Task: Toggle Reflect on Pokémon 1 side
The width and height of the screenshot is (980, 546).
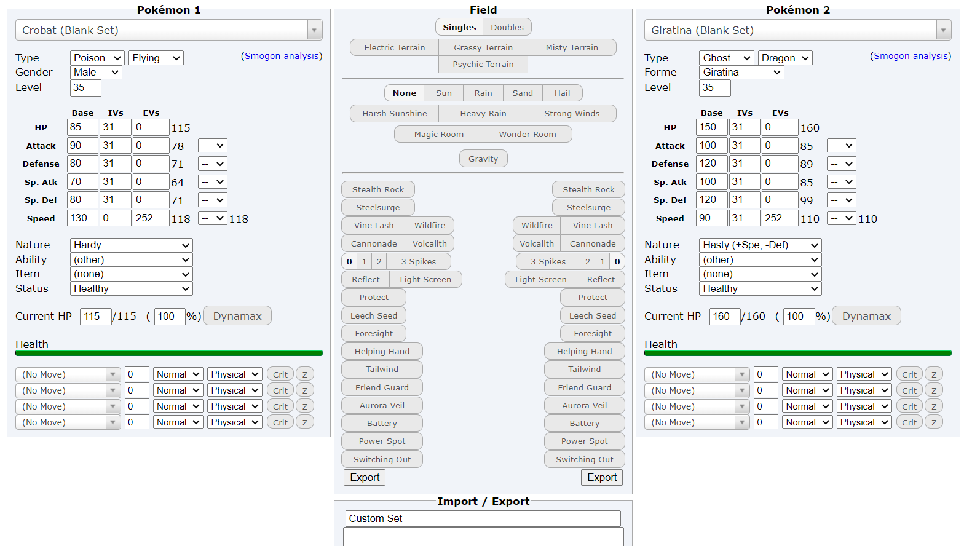Action: coord(366,279)
